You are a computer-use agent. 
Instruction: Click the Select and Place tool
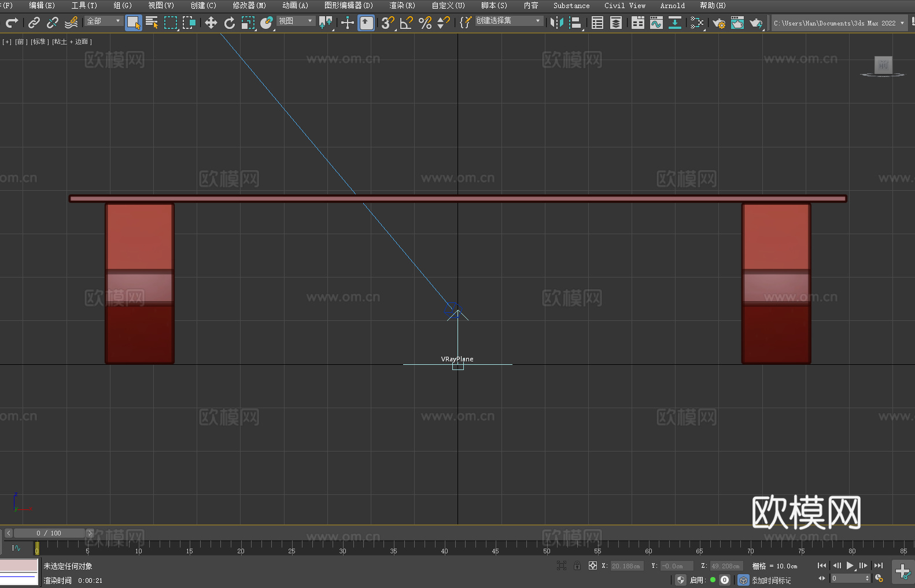(267, 23)
